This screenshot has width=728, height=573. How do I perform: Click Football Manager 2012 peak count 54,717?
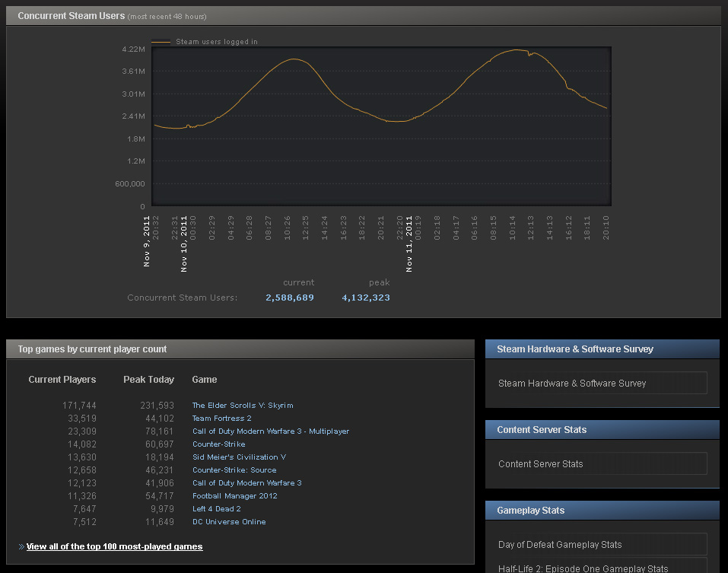(160, 496)
